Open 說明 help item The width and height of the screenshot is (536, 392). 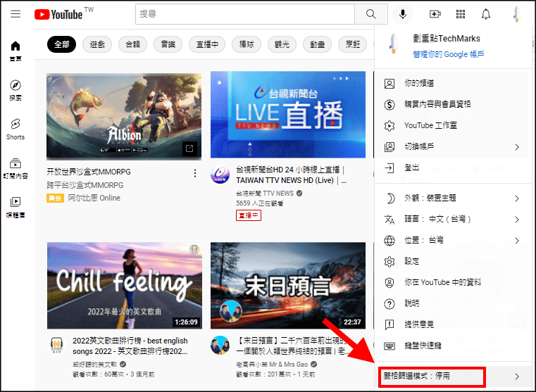[x=453, y=303]
